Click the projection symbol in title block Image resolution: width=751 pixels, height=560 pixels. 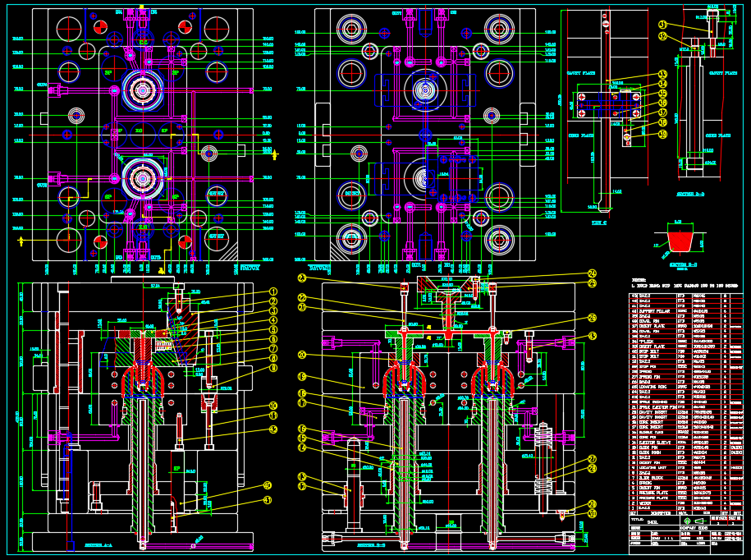(695, 521)
